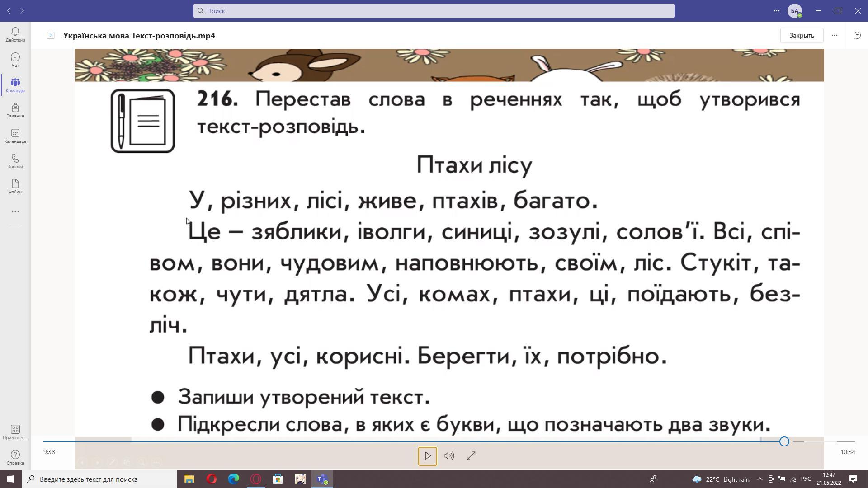
Task: Open Help (Справка) in the sidebar
Action: pos(15,457)
